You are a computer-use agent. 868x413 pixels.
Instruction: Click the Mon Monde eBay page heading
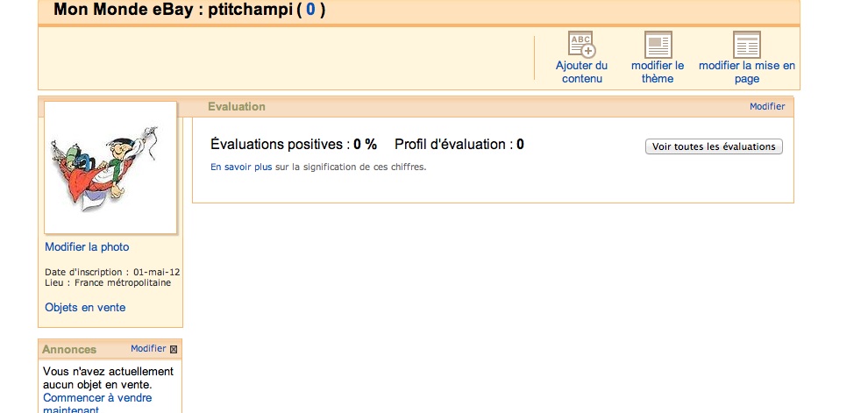pos(189,11)
